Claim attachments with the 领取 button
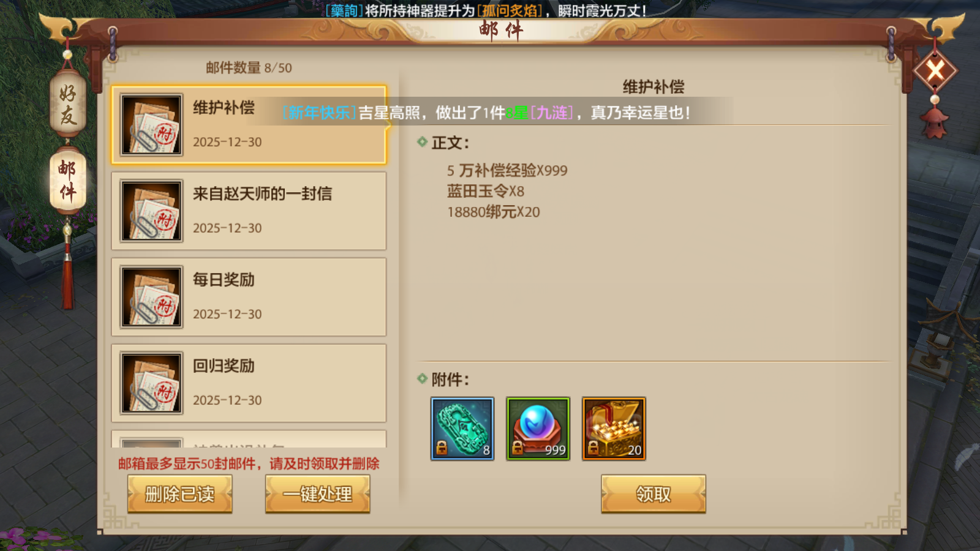 pos(654,493)
